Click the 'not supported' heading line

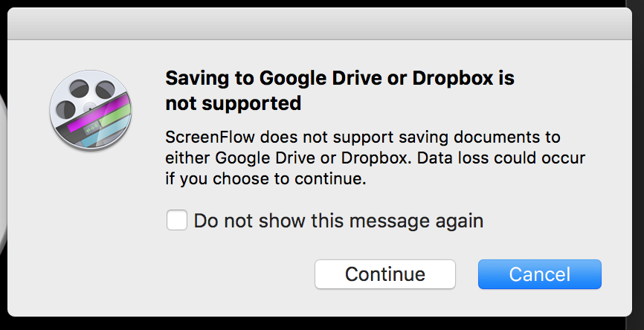click(x=234, y=103)
